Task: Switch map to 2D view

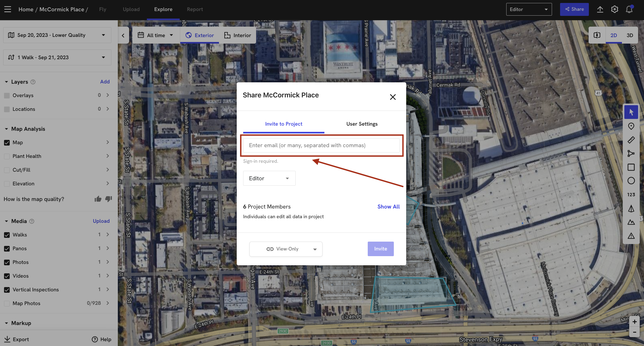Action: [x=614, y=35]
